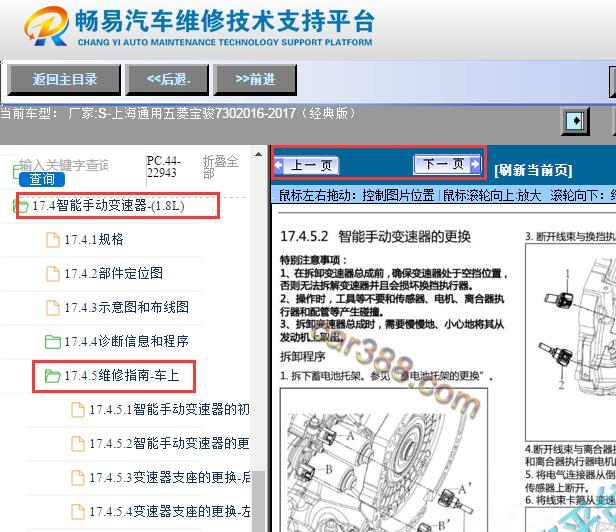Click the PC.44-22943 text

pos(163,167)
